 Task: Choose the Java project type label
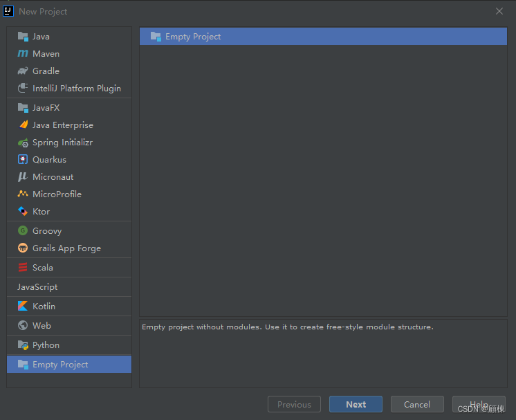coord(41,37)
